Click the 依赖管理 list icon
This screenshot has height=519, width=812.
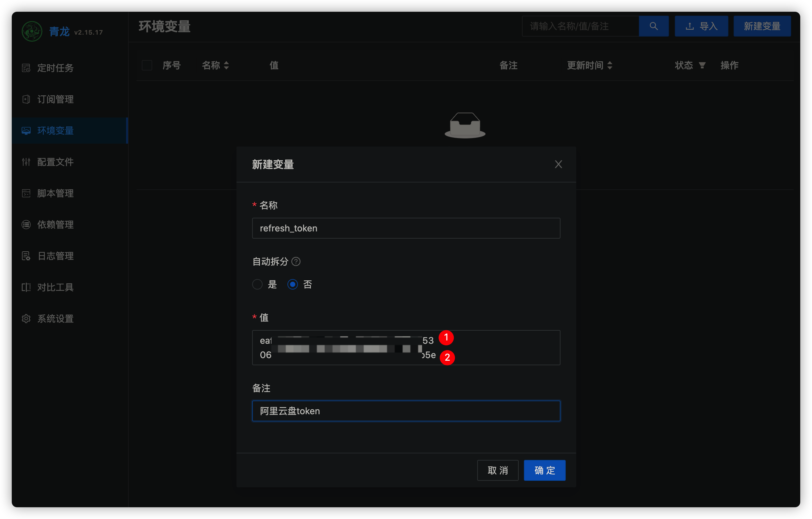click(x=26, y=225)
